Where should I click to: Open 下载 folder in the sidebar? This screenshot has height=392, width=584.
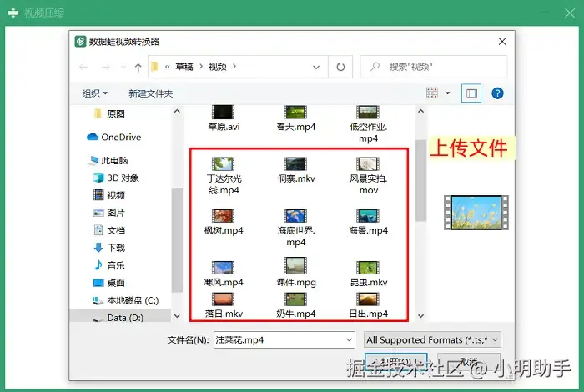[108, 248]
